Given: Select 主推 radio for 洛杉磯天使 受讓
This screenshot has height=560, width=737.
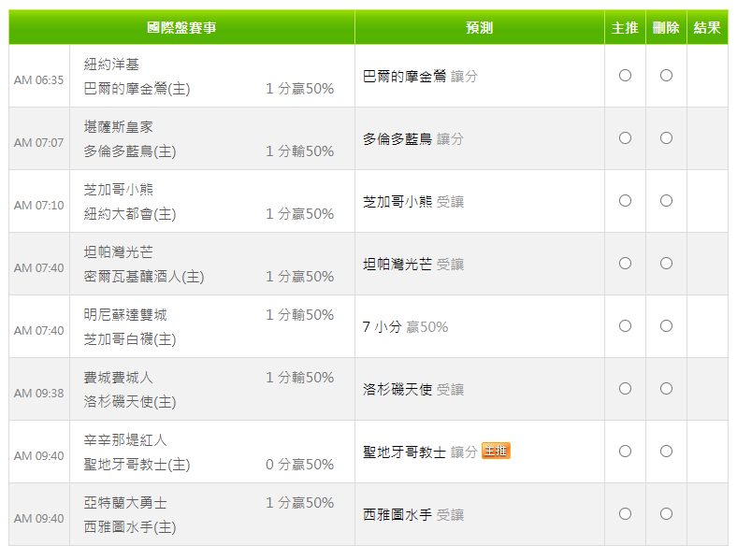Looking at the screenshot, I should pyautogui.click(x=625, y=389).
